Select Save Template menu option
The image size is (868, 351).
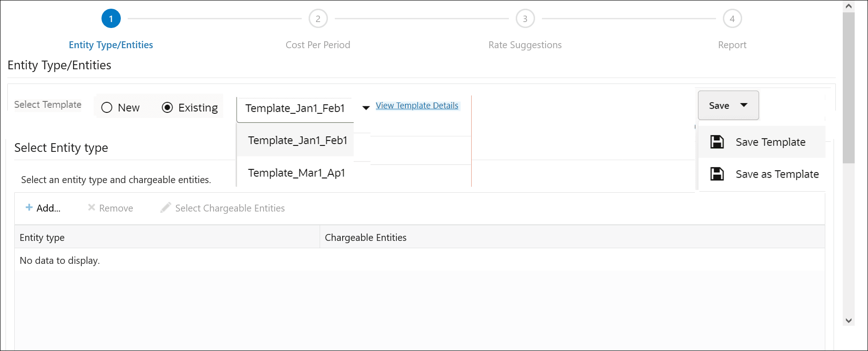[762, 142]
